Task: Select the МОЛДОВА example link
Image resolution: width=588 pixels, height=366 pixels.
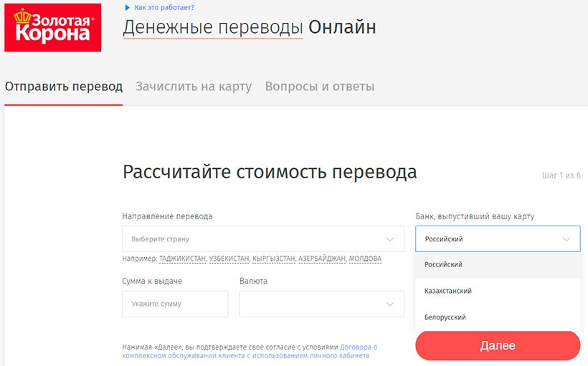Action: [365, 259]
